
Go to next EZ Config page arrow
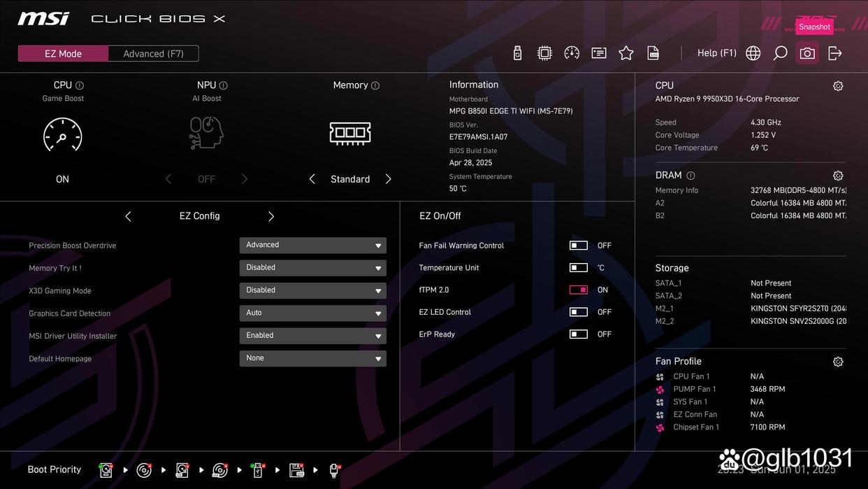271,216
